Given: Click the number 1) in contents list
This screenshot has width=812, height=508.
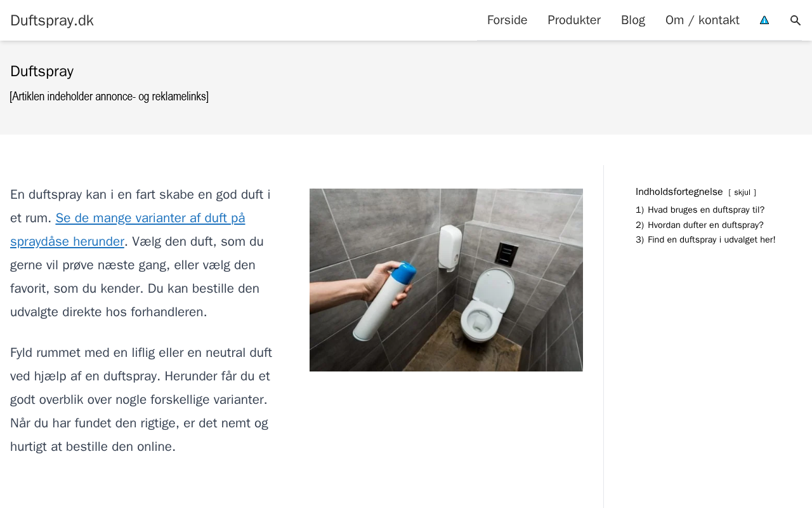Looking at the screenshot, I should pyautogui.click(x=639, y=210).
